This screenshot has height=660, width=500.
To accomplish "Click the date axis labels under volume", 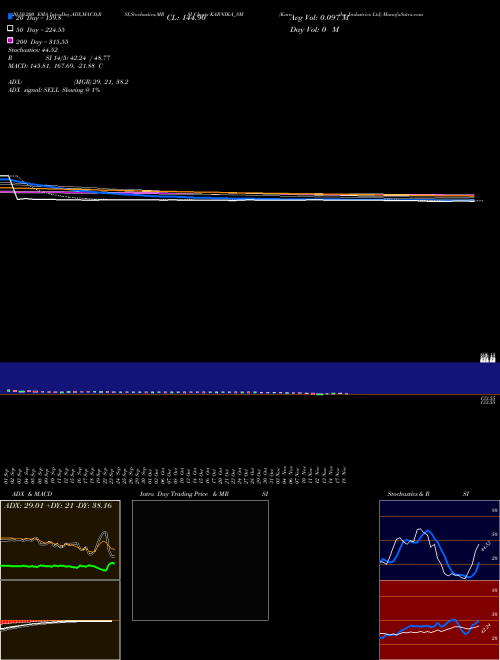I will click(x=176, y=475).
